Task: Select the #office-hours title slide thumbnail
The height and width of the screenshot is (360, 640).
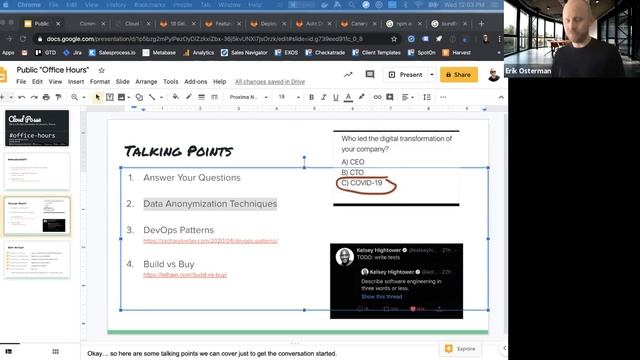Action: tap(37, 128)
